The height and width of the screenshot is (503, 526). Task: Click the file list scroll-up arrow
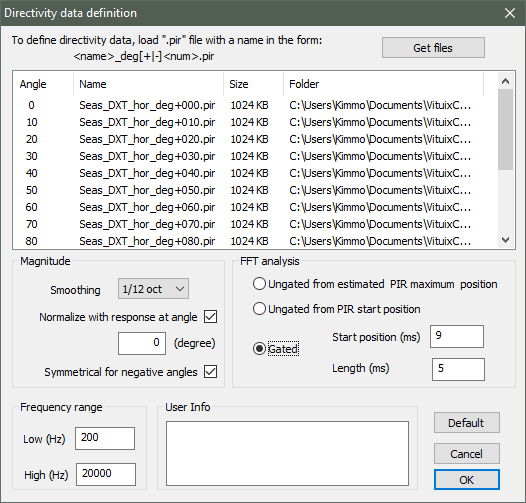(x=506, y=81)
